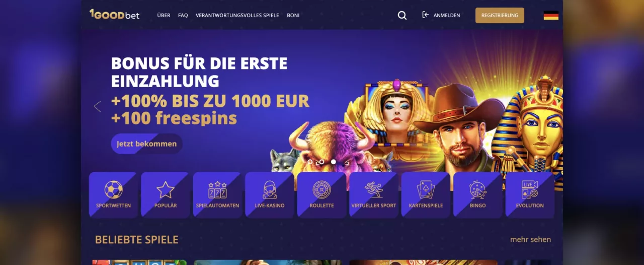Select the second carousel dot indicator

point(321,162)
